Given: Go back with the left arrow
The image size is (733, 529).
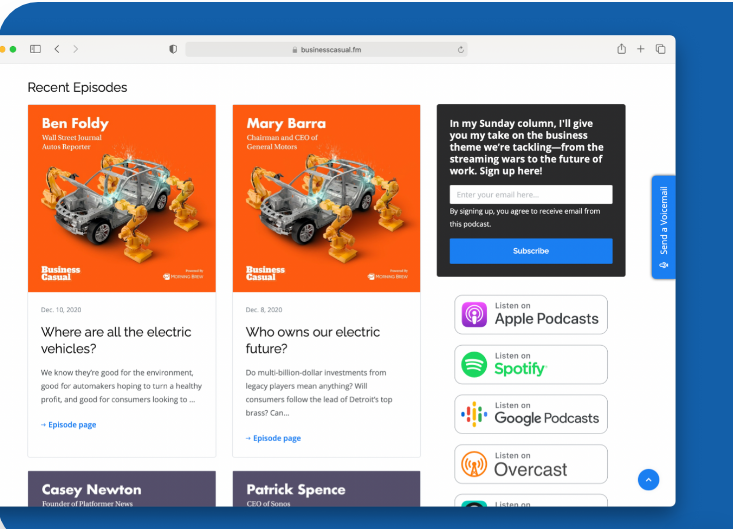Looking at the screenshot, I should coord(57,49).
